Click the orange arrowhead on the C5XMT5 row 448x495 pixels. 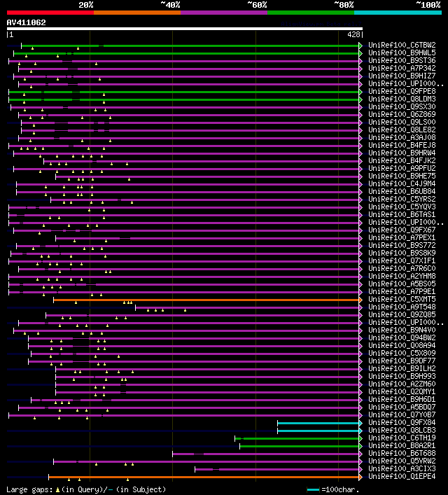(x=360, y=300)
